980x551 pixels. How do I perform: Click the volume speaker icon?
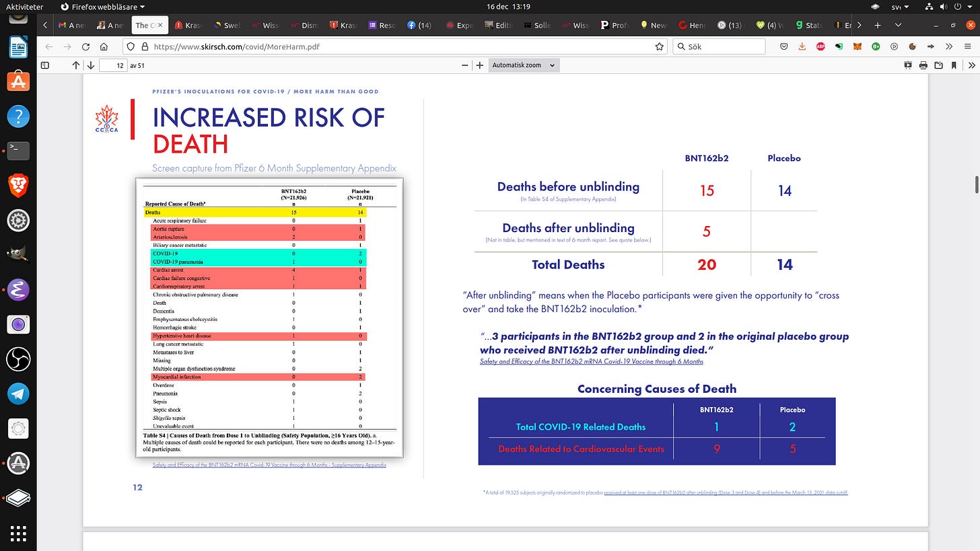click(944, 6)
